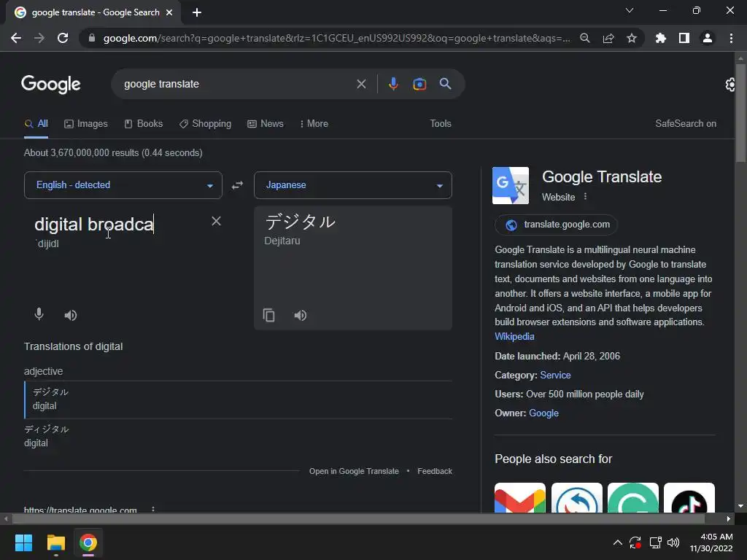The height and width of the screenshot is (560, 747).
Task: Click the browser address bar URL
Action: (336, 38)
